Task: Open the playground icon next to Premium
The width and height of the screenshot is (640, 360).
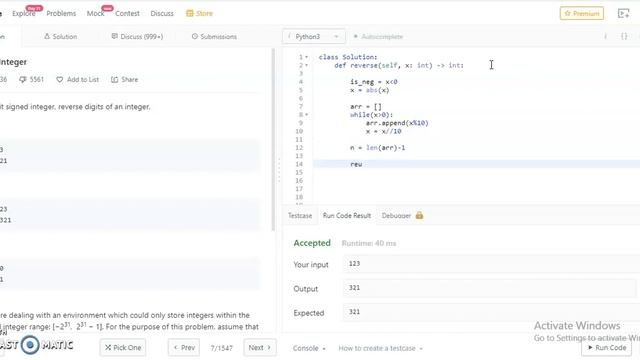Action: pyautogui.click(x=624, y=13)
